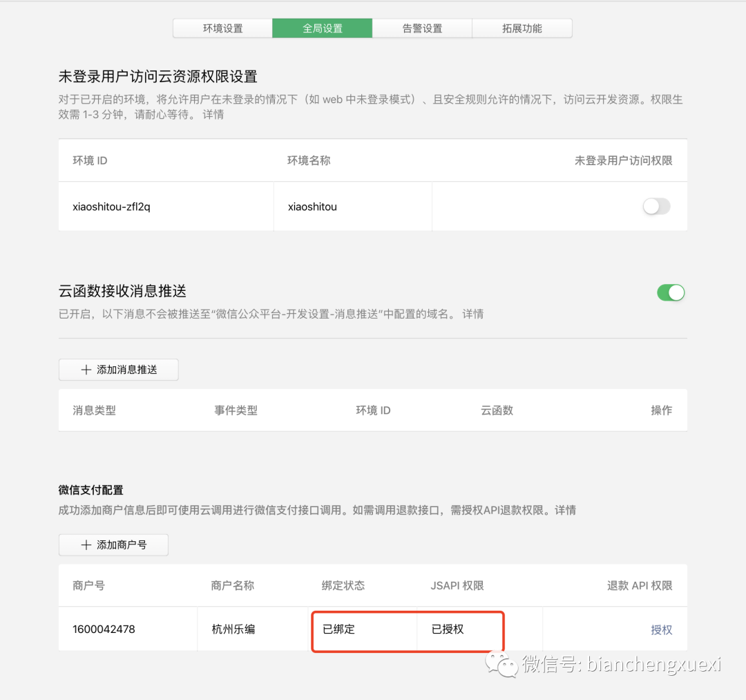Click the 事件类型 column header
The height and width of the screenshot is (700, 746).
(236, 410)
